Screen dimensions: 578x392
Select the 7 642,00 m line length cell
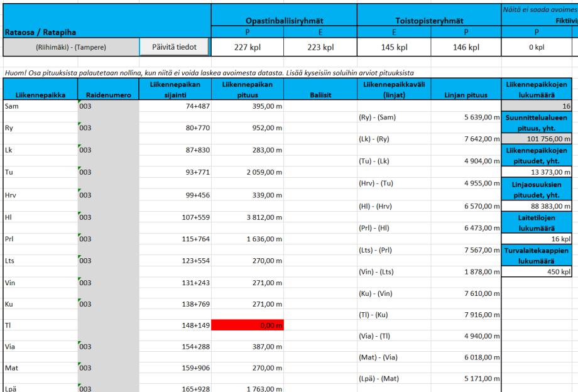coord(466,139)
